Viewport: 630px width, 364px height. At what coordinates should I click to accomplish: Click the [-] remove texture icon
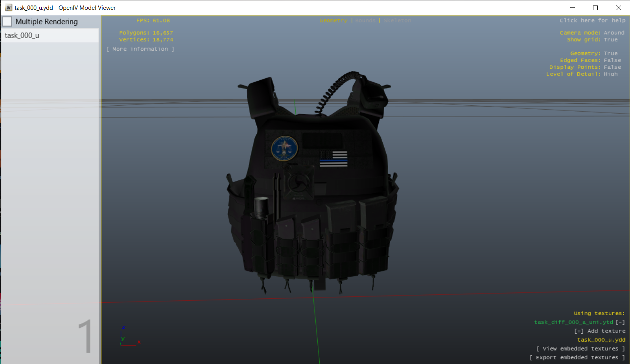[x=620, y=322]
